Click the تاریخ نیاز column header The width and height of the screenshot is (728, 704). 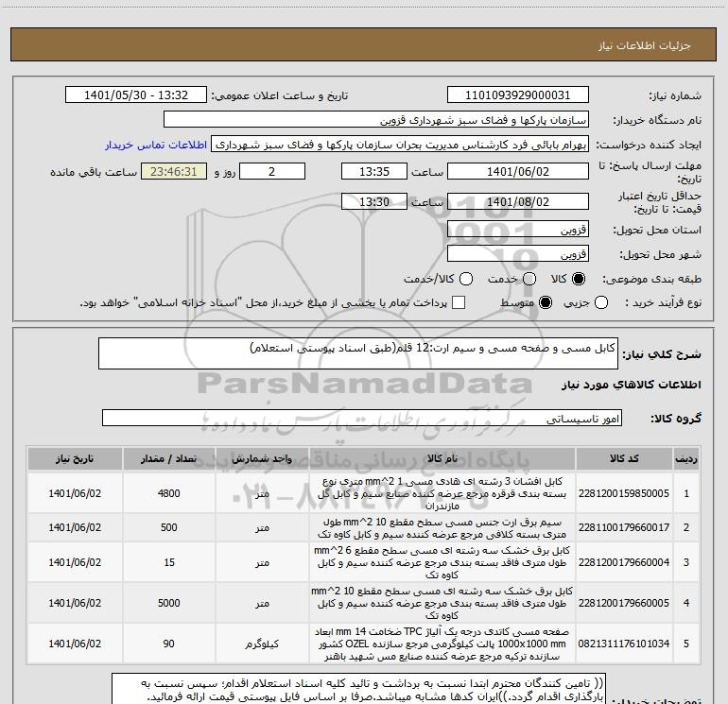coord(75,459)
